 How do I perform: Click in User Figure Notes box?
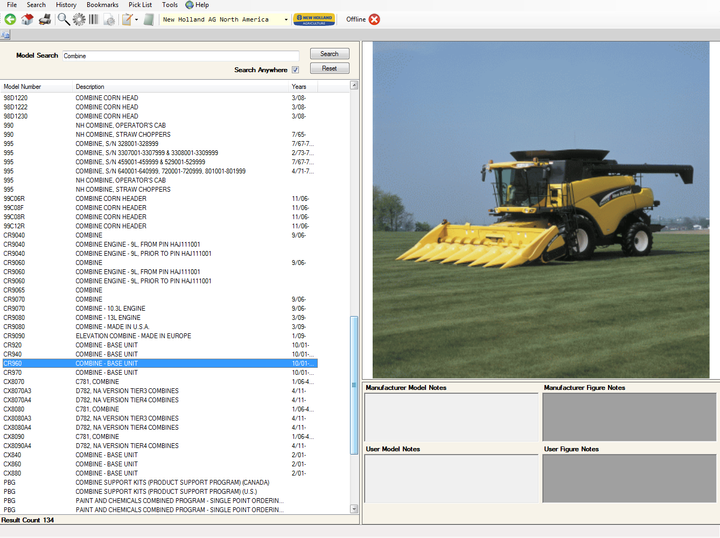[629, 479]
